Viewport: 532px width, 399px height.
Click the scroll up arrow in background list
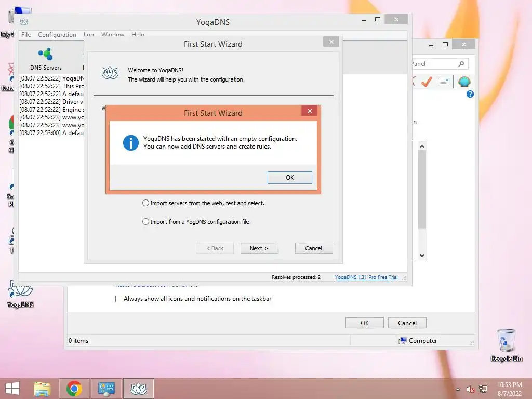422,146
